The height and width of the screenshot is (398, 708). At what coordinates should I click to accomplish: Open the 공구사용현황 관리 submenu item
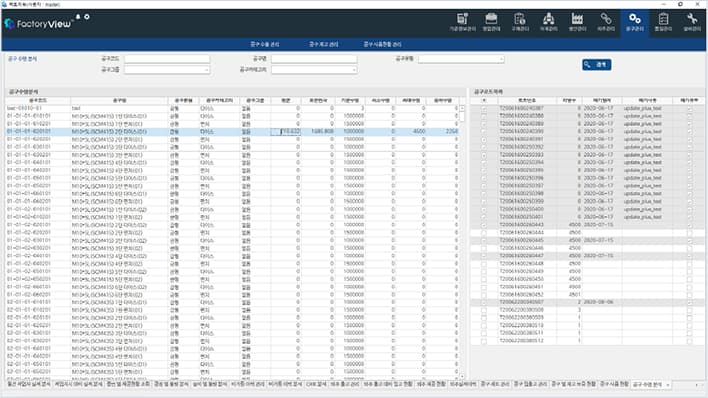click(x=382, y=44)
